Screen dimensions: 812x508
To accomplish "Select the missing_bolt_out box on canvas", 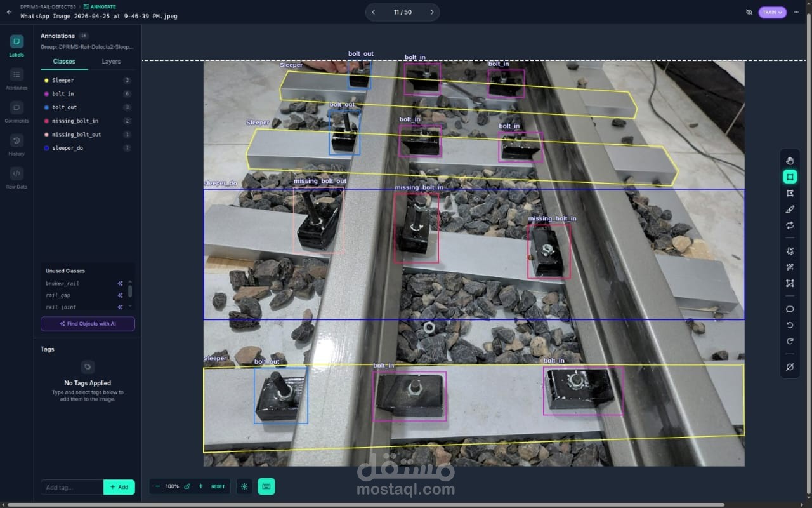I will (x=319, y=220).
